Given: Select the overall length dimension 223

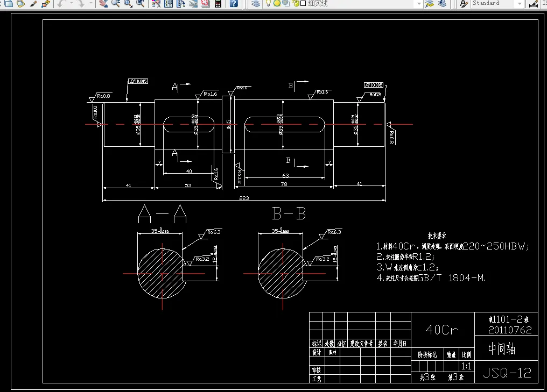Looking at the screenshot, I should pyautogui.click(x=244, y=198).
